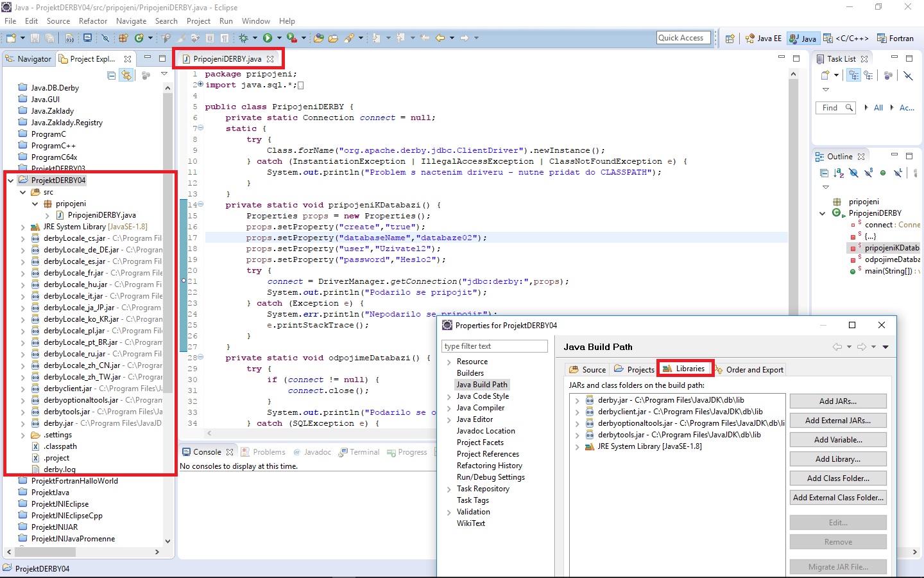924x578 pixels.
Task: Toggle Hide Static Members in Outline
Action: [868, 173]
